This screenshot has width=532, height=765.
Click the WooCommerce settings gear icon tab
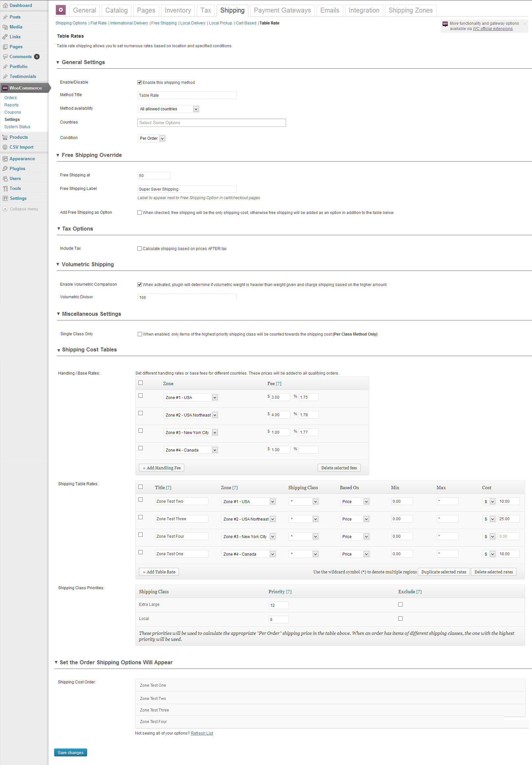pos(61,10)
